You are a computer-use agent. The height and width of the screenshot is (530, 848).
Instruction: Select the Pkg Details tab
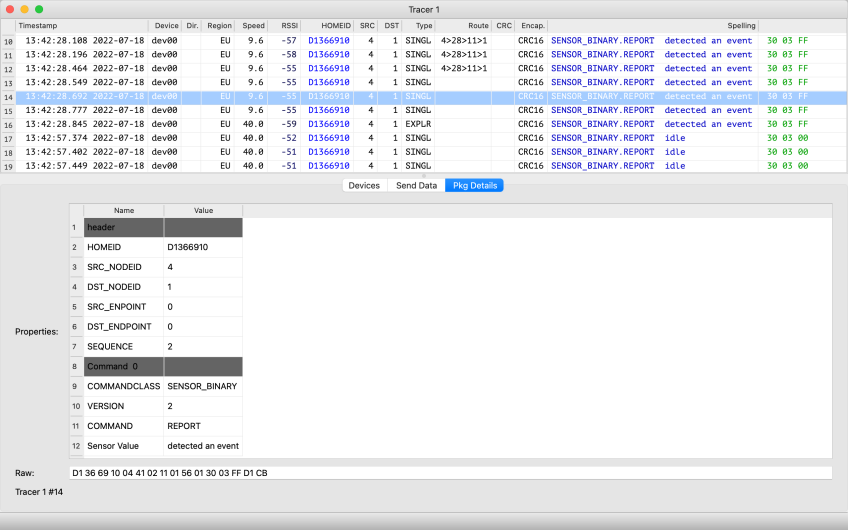pyautogui.click(x=474, y=185)
